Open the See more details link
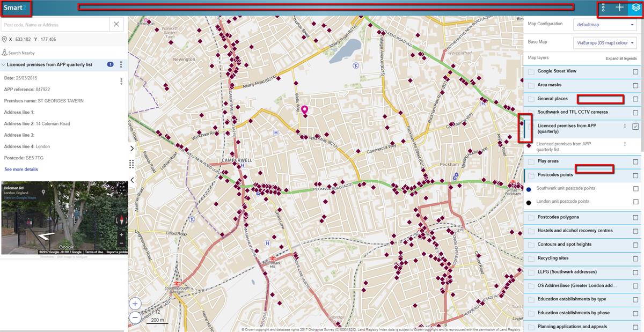 pos(21,169)
